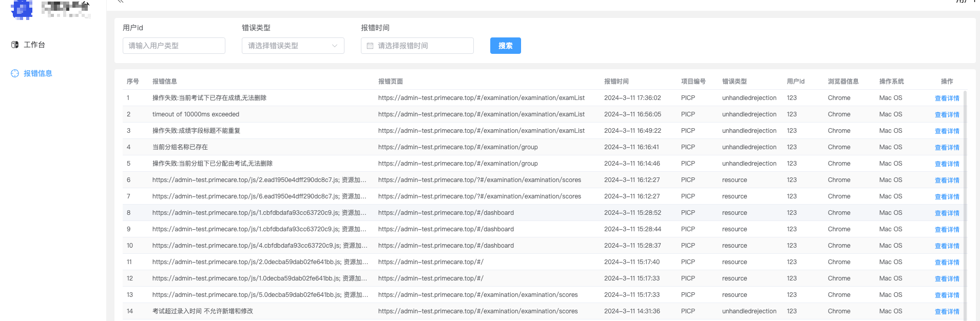This screenshot has width=980, height=321.
Task: Collapse the sidebar with the top arrow icon
Action: point(121,2)
